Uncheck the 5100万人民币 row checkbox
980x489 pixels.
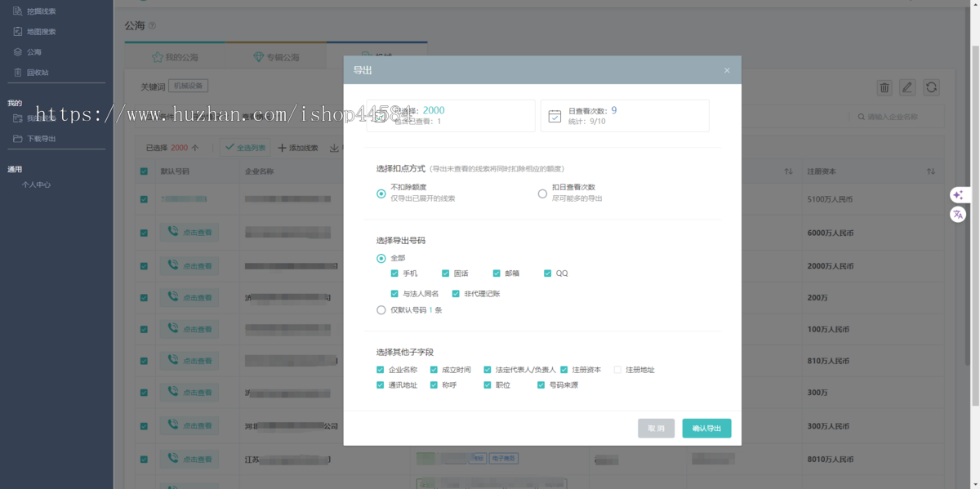[x=144, y=199]
